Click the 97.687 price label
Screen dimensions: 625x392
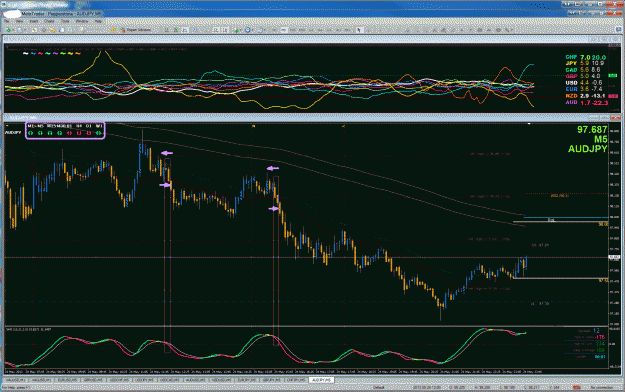click(x=592, y=130)
